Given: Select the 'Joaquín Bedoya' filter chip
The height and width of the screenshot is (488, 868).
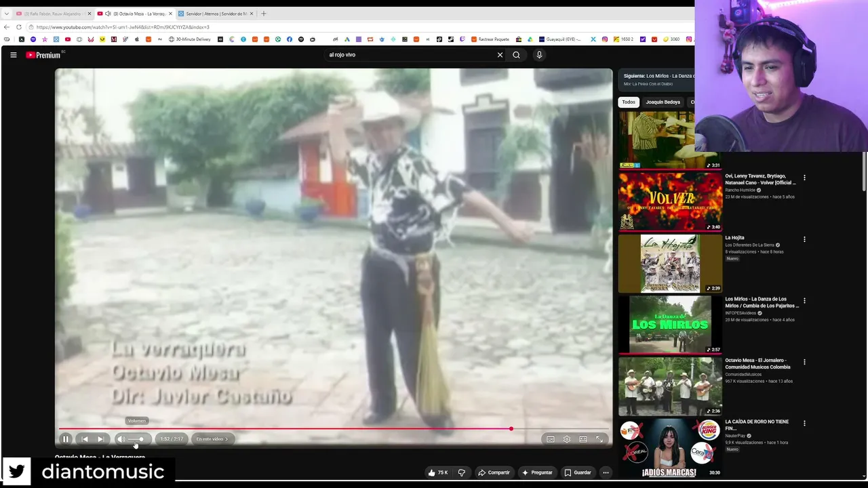Looking at the screenshot, I should 663,102.
